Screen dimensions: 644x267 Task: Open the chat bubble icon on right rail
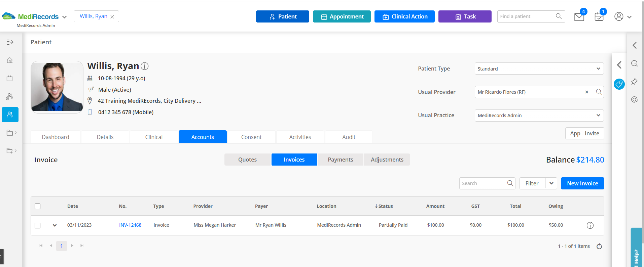[x=635, y=63]
